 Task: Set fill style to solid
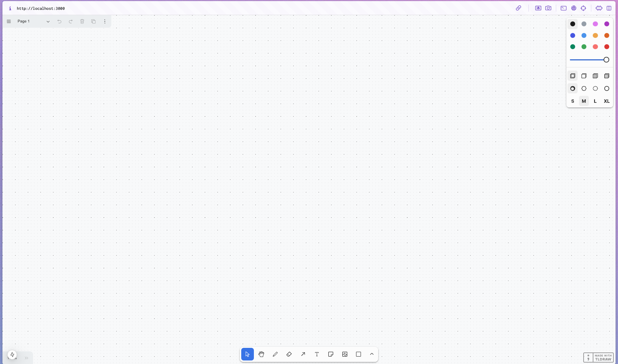click(595, 76)
